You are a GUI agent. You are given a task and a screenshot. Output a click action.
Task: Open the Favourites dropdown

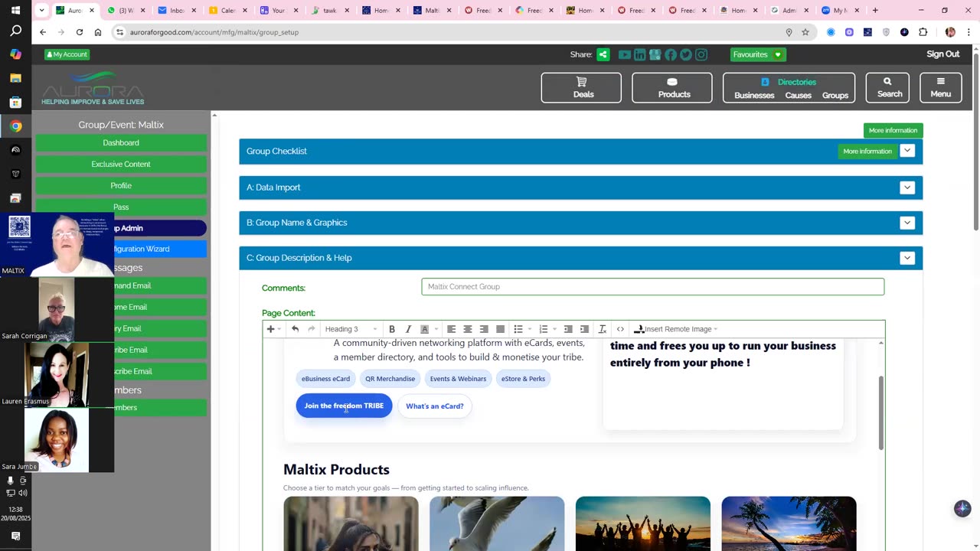[x=757, y=54]
